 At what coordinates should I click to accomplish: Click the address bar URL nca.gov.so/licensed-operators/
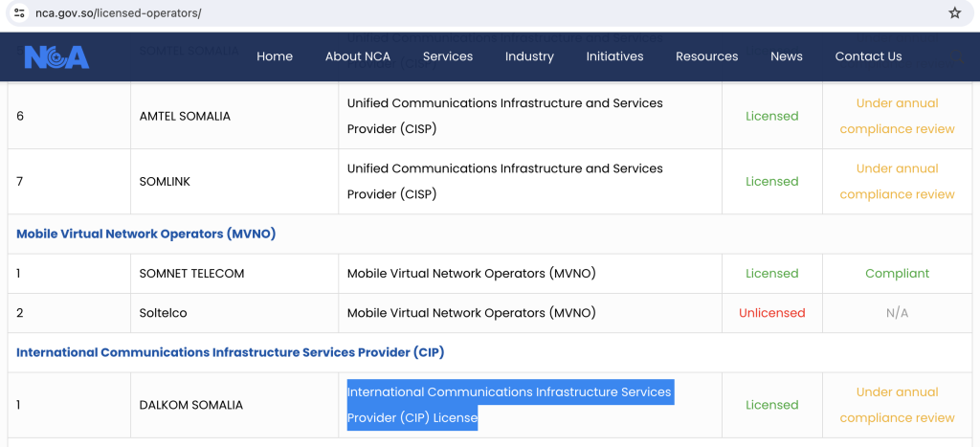[x=118, y=12]
